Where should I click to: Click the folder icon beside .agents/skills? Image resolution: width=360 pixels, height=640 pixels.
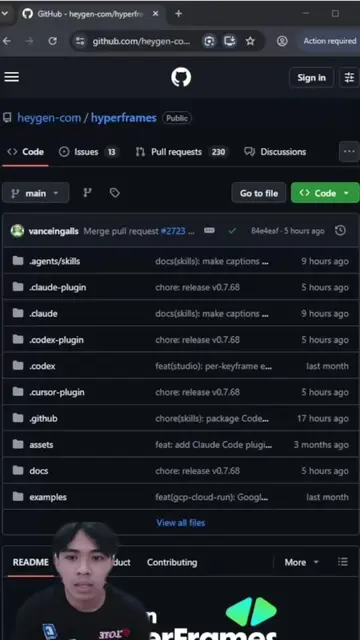pos(18,261)
